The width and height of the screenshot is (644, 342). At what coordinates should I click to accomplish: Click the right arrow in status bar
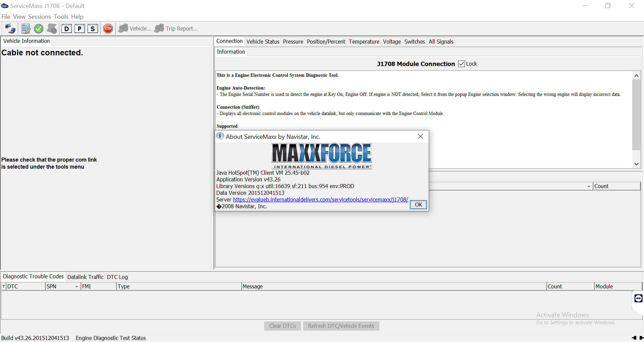[x=641, y=338]
